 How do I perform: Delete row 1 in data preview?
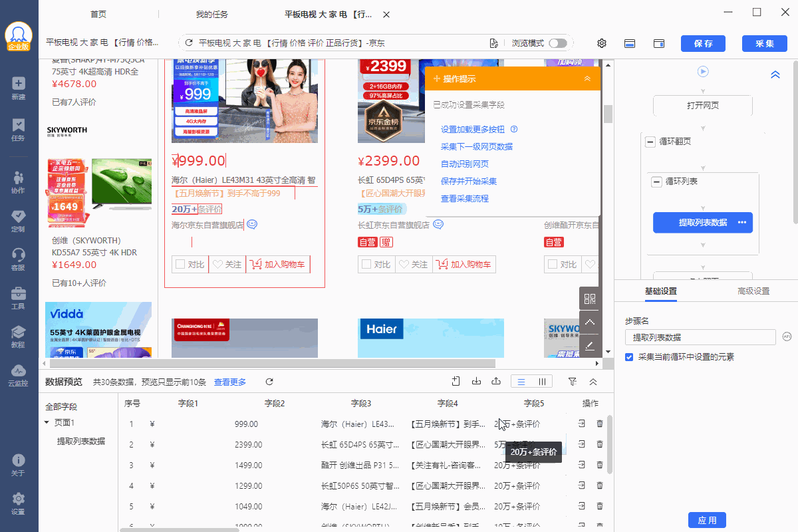coord(600,424)
